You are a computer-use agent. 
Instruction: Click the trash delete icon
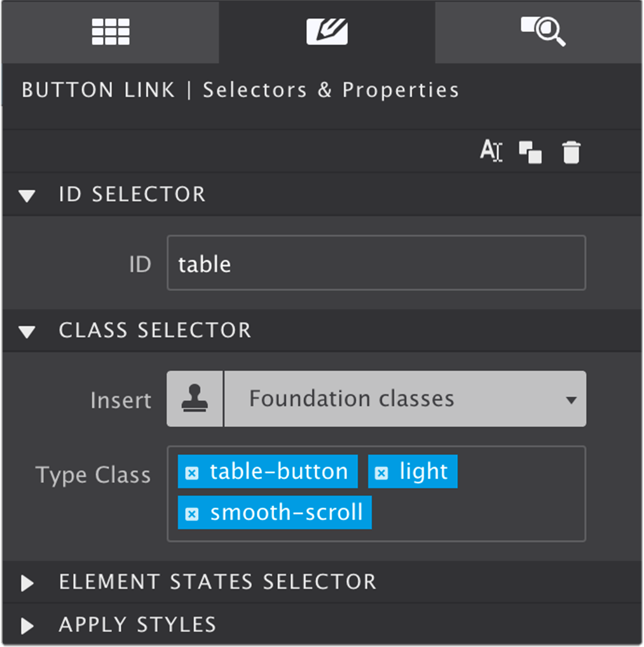[x=572, y=152]
